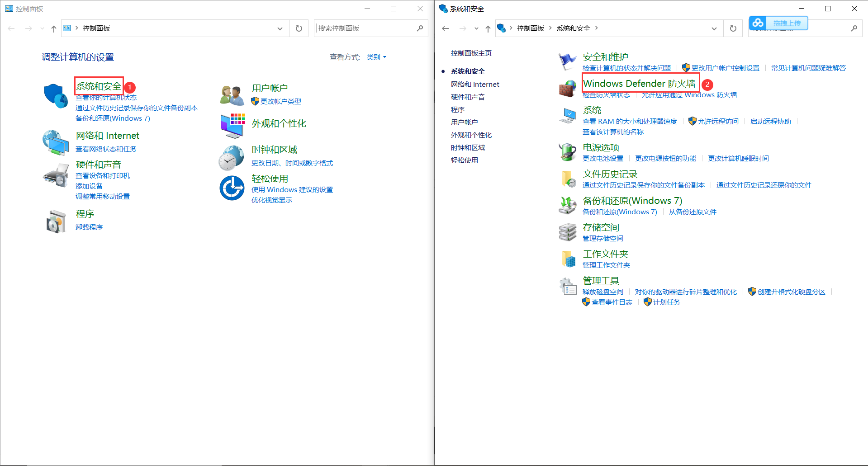Open recent locations dropdown in left 控制面板 window
The height and width of the screenshot is (466, 868).
(x=42, y=28)
